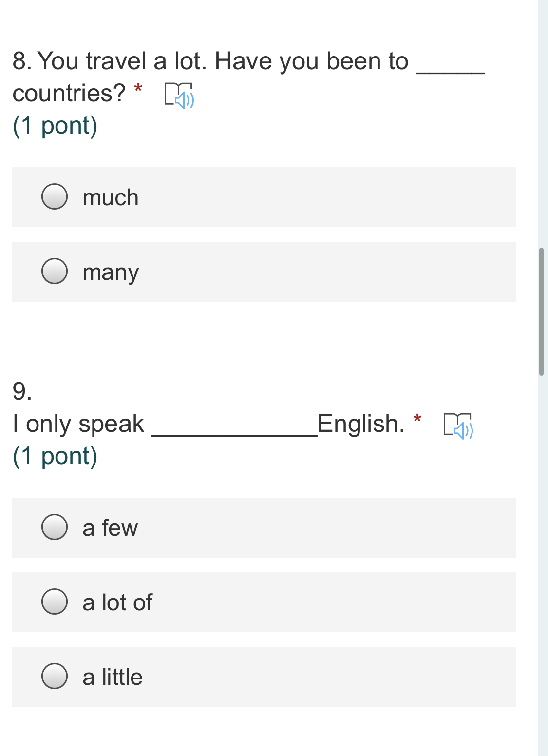Click the "a lot of" label text
Image resolution: width=548 pixels, height=756 pixels.
click(x=117, y=602)
